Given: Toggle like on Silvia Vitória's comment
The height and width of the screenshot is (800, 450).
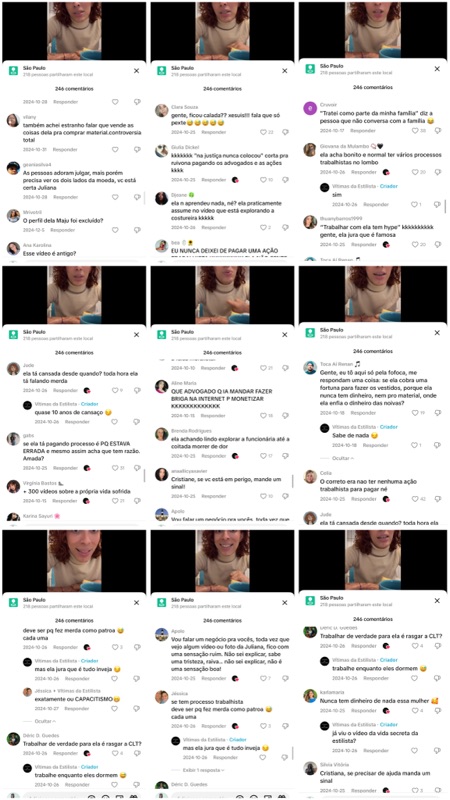Looking at the screenshot, I should [x=412, y=790].
